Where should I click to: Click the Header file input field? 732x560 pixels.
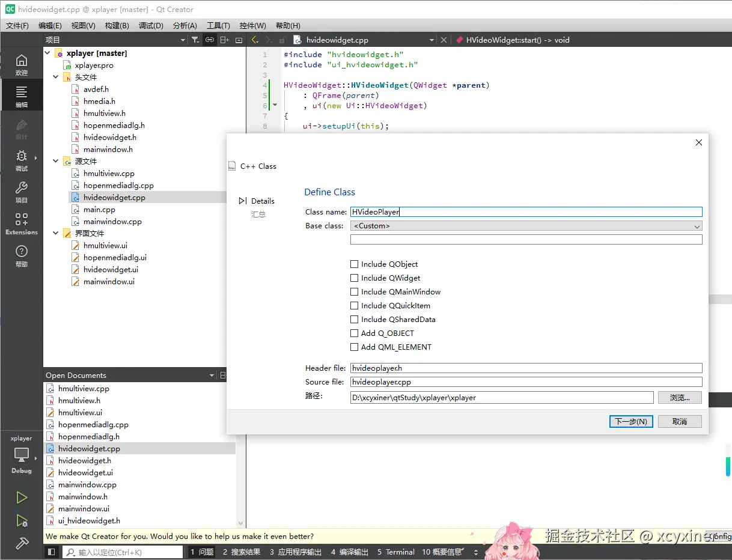tap(526, 368)
